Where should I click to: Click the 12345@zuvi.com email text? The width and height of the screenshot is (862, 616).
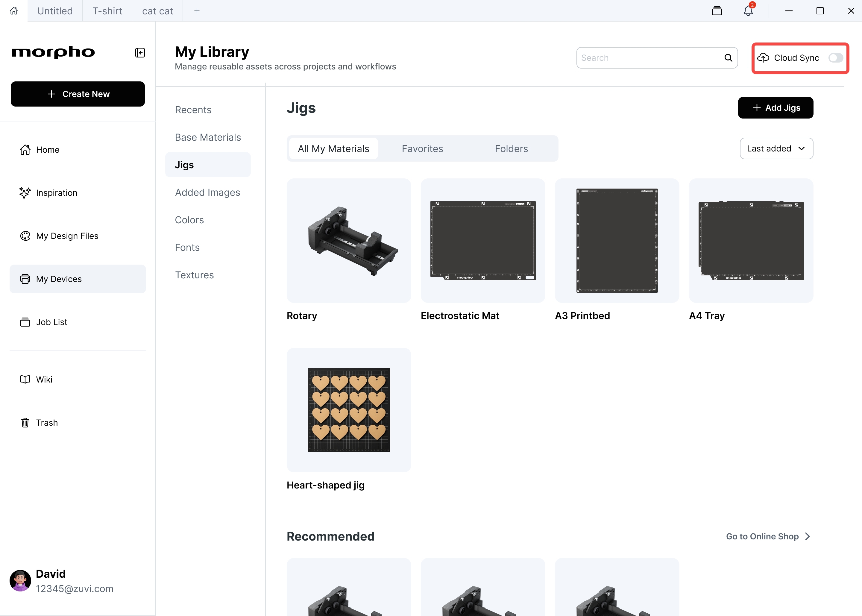pos(75,588)
